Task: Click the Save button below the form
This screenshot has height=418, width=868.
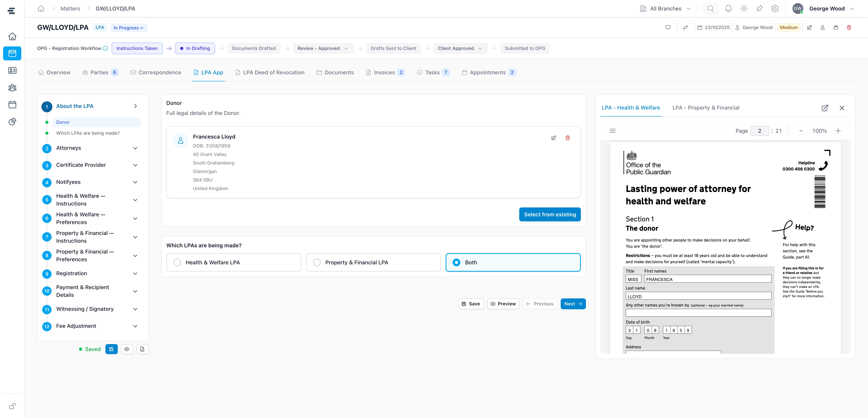Action: [x=471, y=304]
